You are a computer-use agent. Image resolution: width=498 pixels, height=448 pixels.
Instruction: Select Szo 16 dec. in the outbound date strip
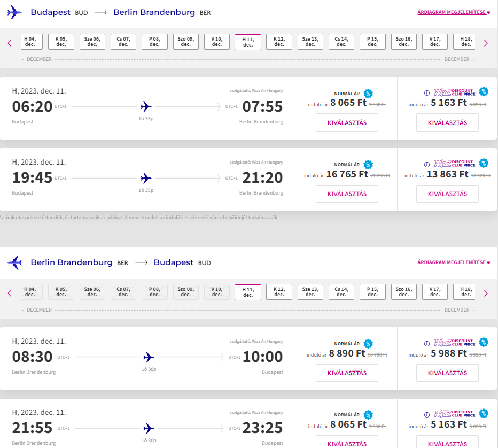(x=403, y=42)
